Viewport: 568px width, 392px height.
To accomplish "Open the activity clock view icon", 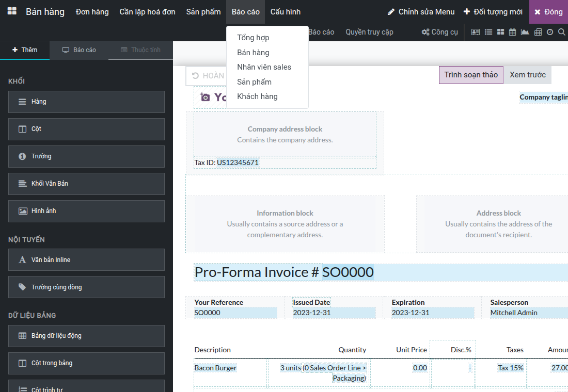I will [x=550, y=32].
